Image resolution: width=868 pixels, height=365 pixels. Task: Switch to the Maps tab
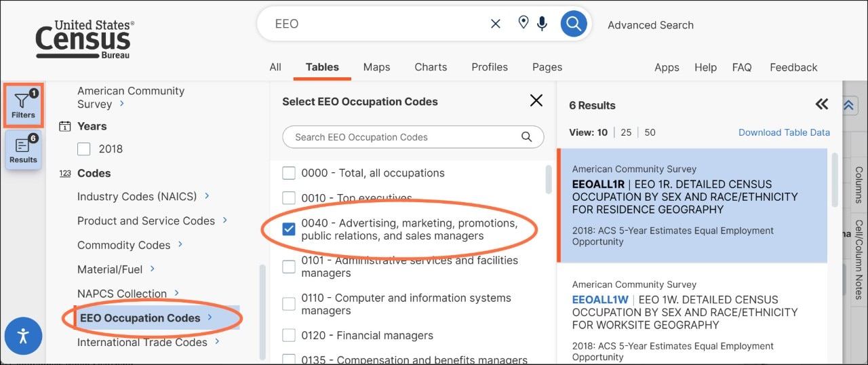tap(376, 67)
